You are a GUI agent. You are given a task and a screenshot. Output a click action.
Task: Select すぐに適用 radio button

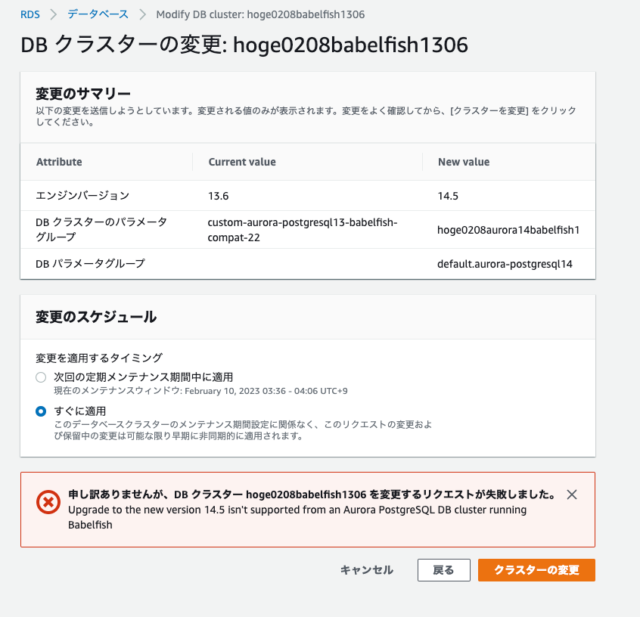(x=41, y=411)
